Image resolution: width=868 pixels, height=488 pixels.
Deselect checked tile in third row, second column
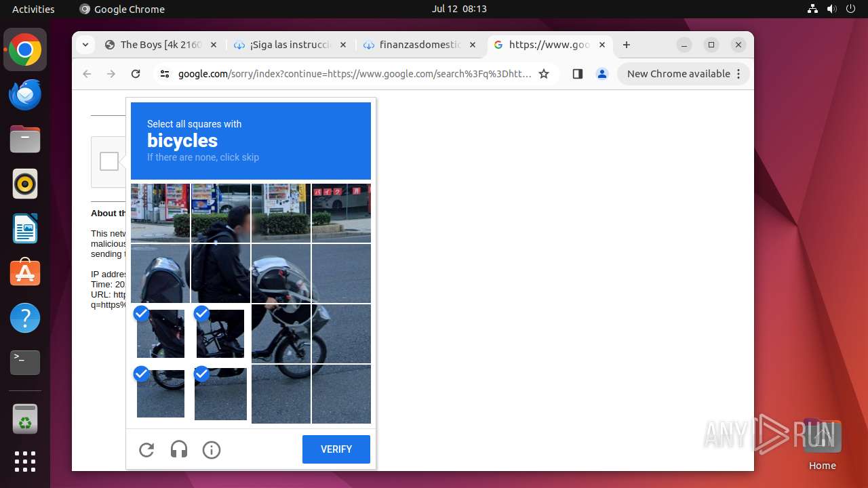coord(220,333)
